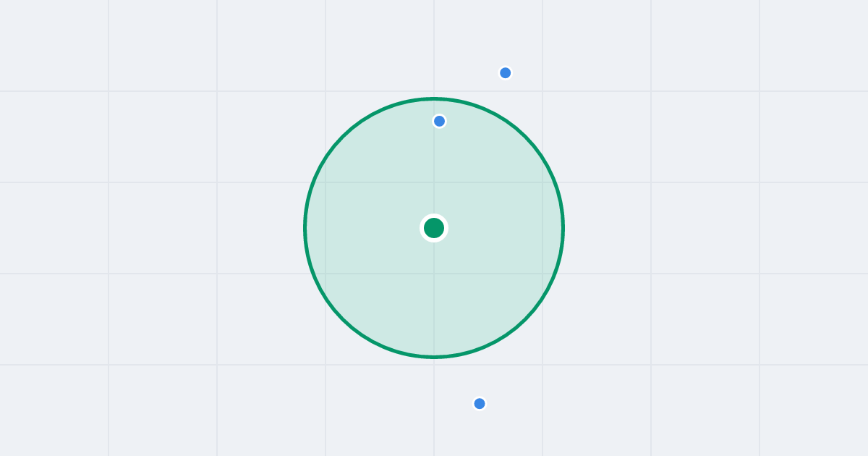Click empty grid cell in the bottom-right corner

pyautogui.click(x=814, y=410)
